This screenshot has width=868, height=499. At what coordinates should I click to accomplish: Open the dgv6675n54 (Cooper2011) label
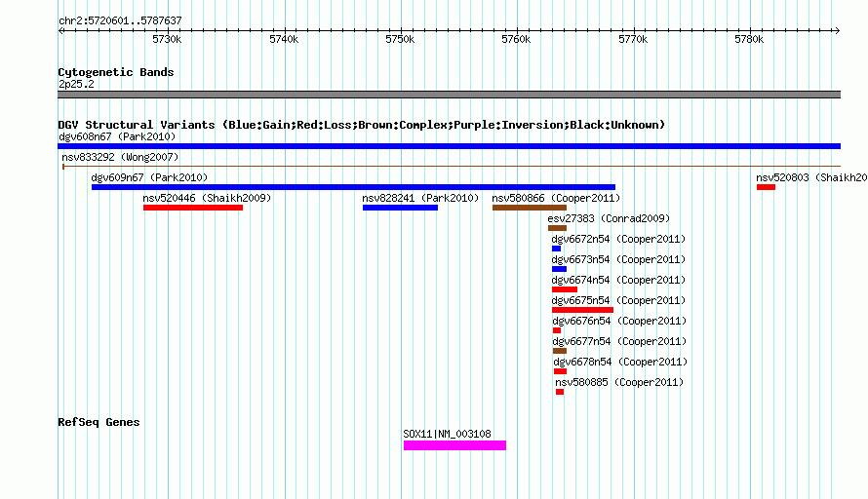(x=618, y=300)
